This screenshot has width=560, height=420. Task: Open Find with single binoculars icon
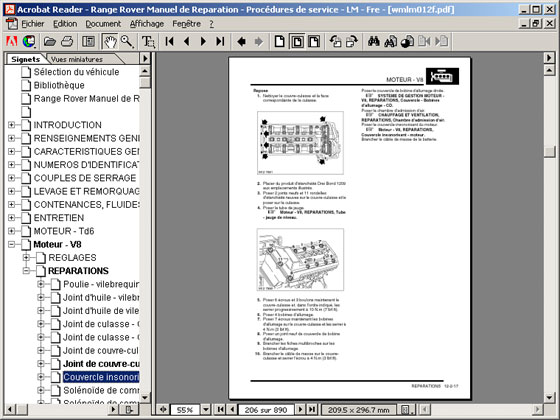coord(374,42)
